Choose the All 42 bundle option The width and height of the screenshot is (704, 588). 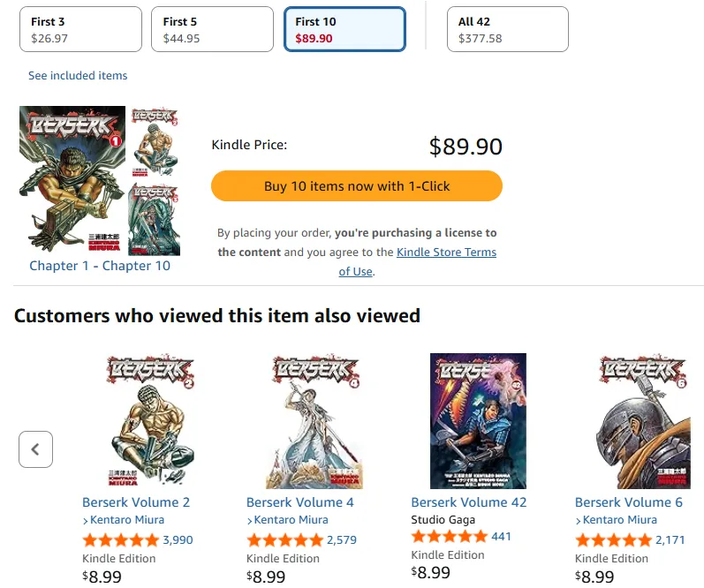[507, 29]
